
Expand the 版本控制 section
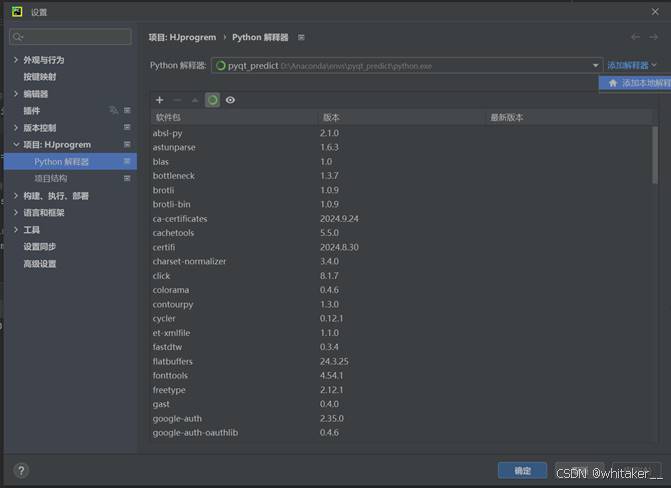pos(16,128)
